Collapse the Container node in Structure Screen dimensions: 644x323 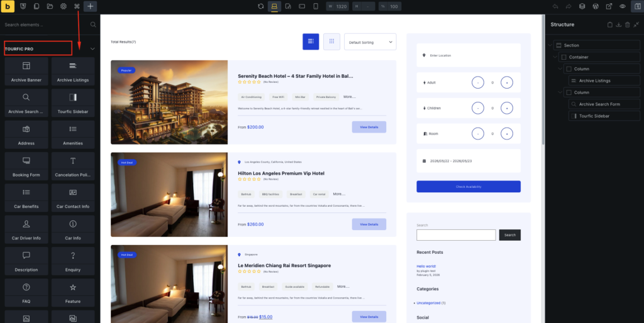[x=555, y=57]
